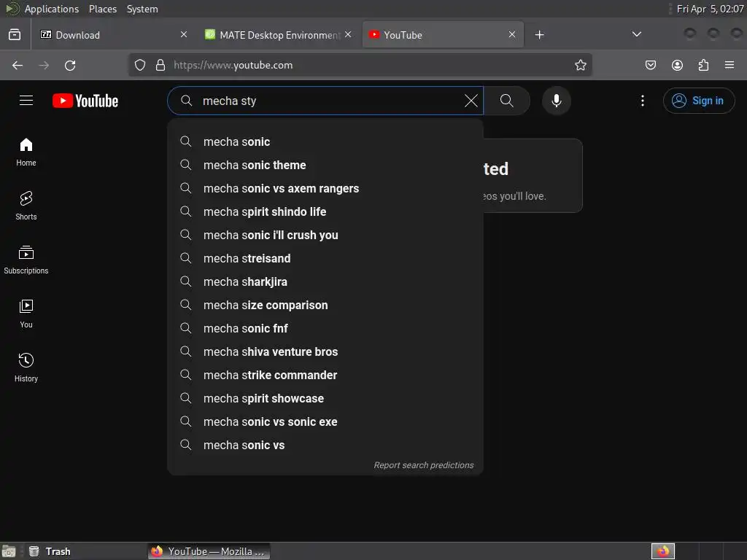The width and height of the screenshot is (747, 560).
Task: Switch to the MATE Desktop Environment tab
Action: (279, 35)
